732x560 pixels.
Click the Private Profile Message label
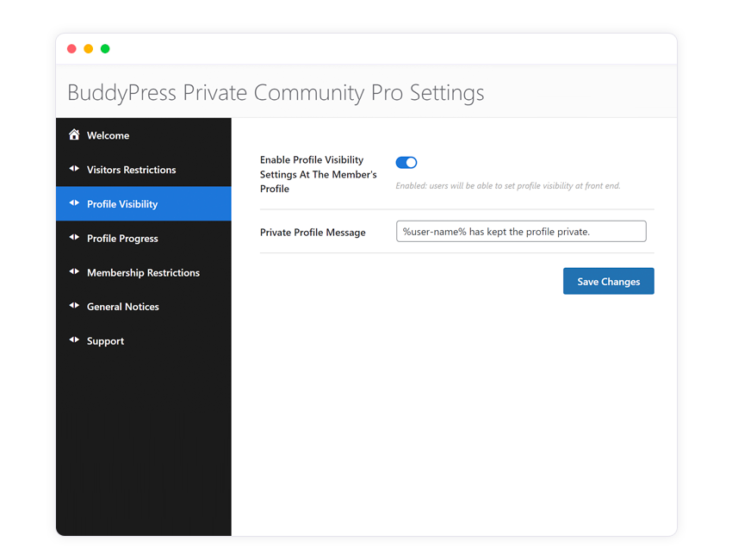[x=313, y=232]
